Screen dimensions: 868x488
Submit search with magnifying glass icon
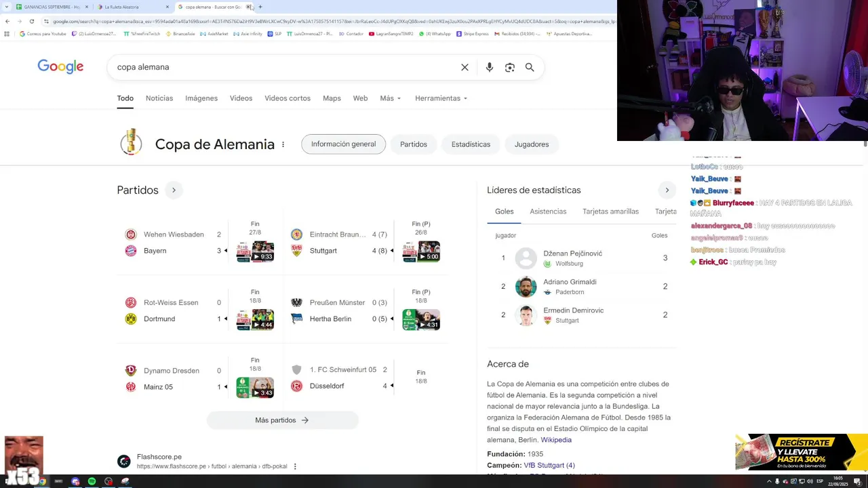[x=530, y=67]
